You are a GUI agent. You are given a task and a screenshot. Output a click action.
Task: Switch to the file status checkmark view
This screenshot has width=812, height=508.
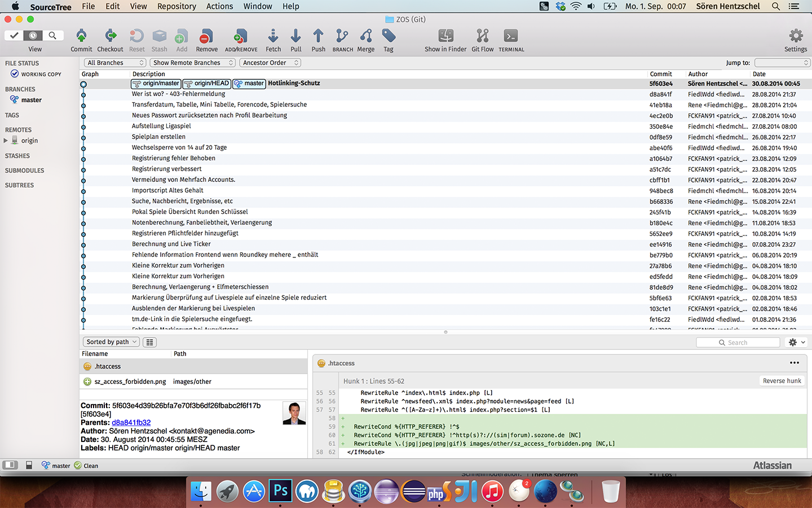point(14,36)
